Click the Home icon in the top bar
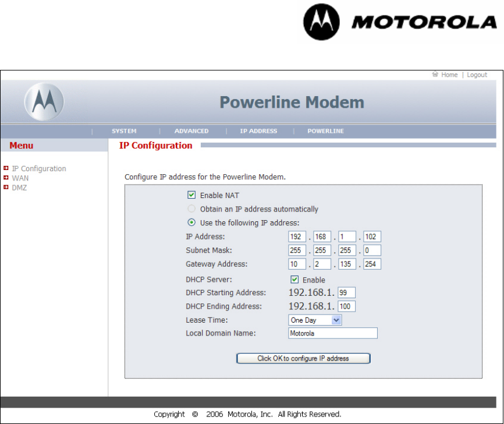Image resolution: width=504 pixels, height=424 pixels. tap(435, 75)
